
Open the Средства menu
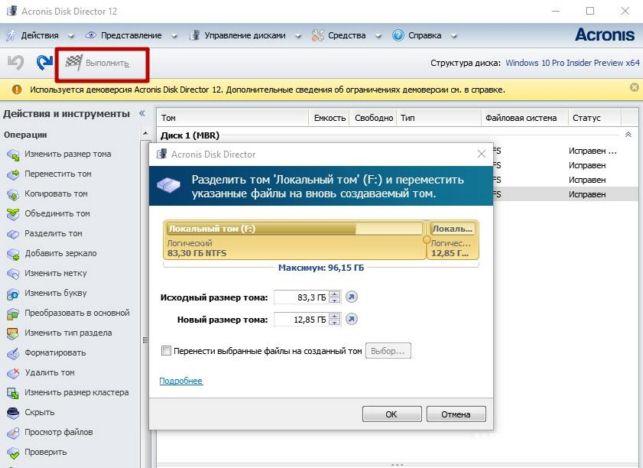coord(347,35)
